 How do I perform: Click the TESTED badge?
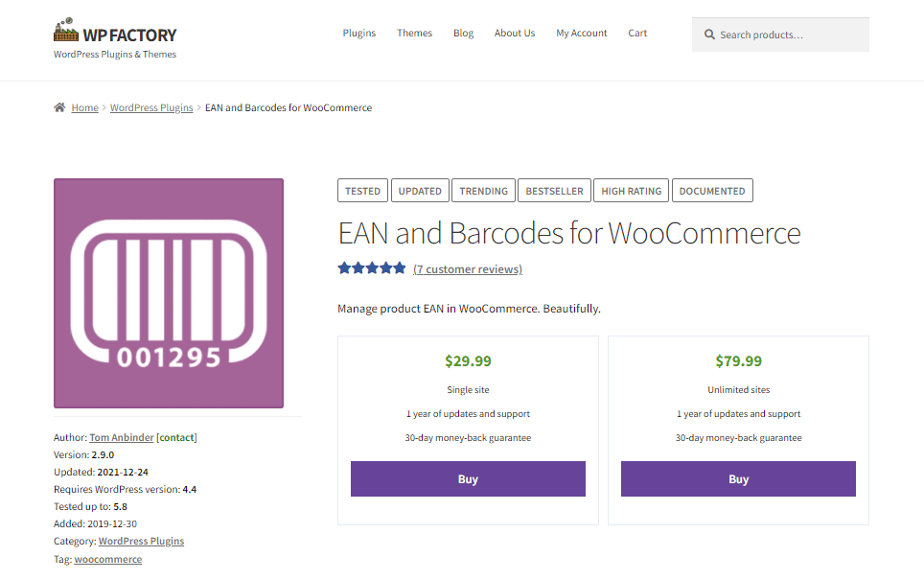[x=362, y=191]
